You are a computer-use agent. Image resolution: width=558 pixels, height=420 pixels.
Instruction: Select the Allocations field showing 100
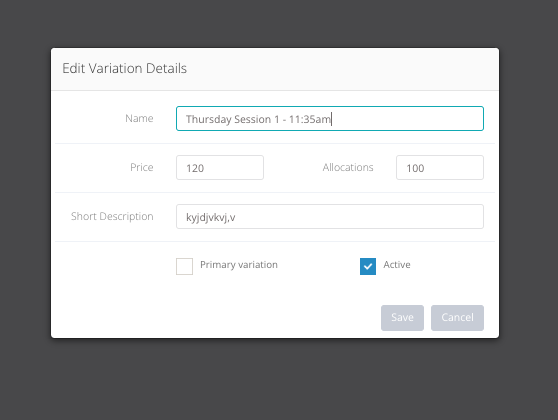coord(439,167)
